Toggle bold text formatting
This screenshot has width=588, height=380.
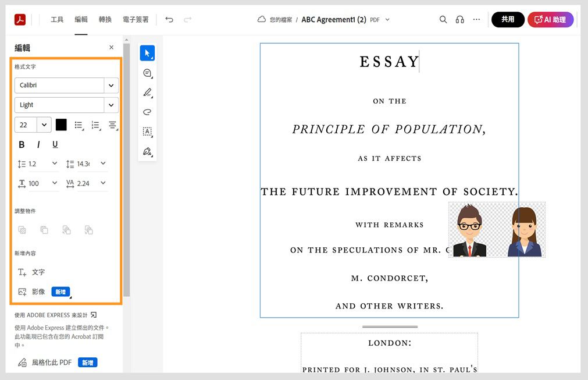(x=22, y=144)
